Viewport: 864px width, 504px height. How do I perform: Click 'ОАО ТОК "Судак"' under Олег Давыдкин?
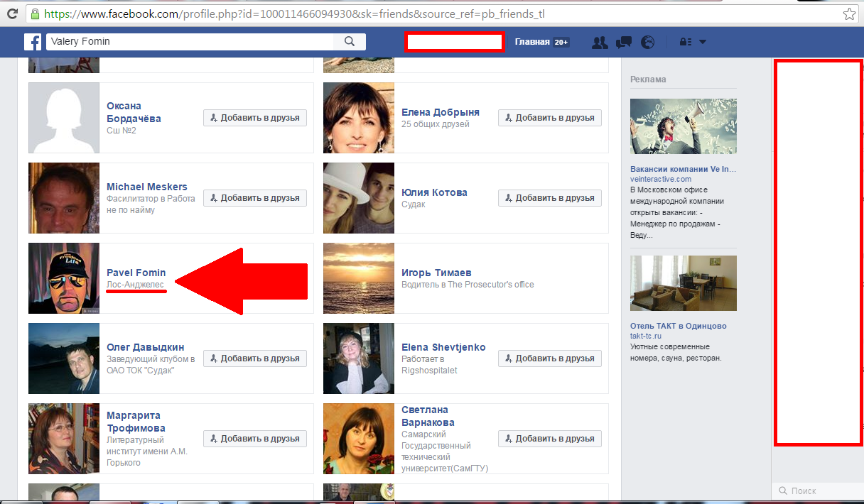[141, 371]
